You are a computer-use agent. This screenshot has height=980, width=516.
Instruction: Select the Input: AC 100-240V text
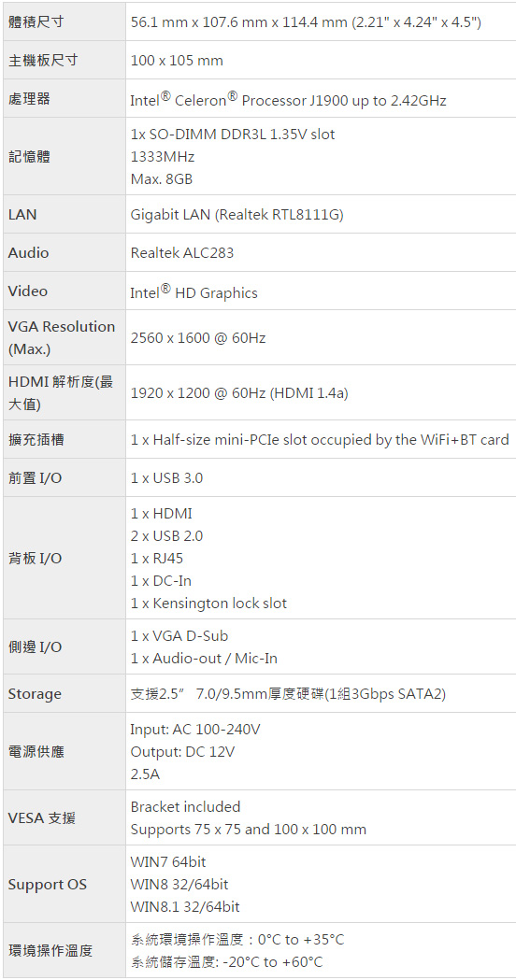click(195, 730)
